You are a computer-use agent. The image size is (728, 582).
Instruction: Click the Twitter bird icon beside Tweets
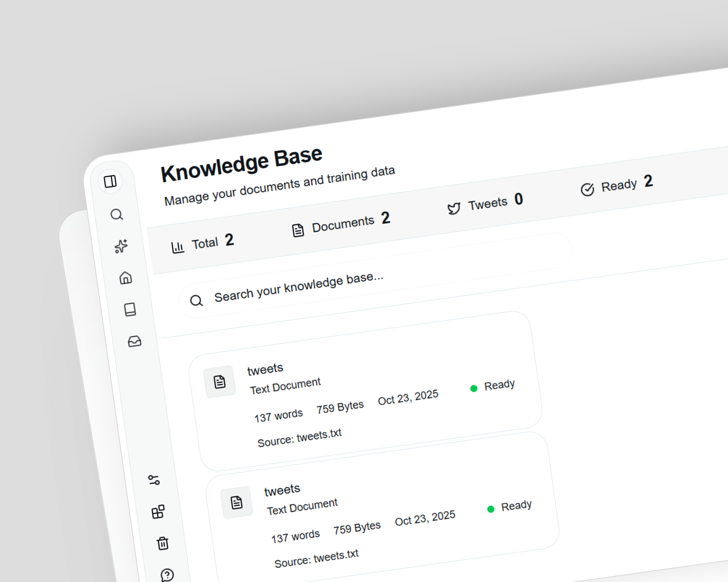(x=454, y=208)
